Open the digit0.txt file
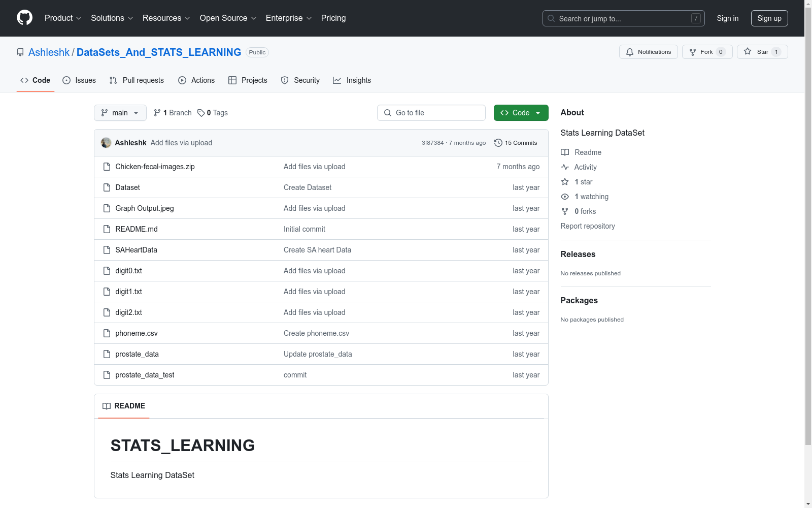Image resolution: width=812 pixels, height=508 pixels. click(128, 271)
